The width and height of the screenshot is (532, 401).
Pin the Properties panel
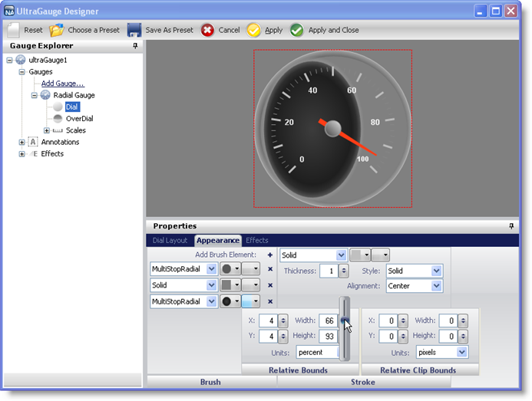pos(511,226)
